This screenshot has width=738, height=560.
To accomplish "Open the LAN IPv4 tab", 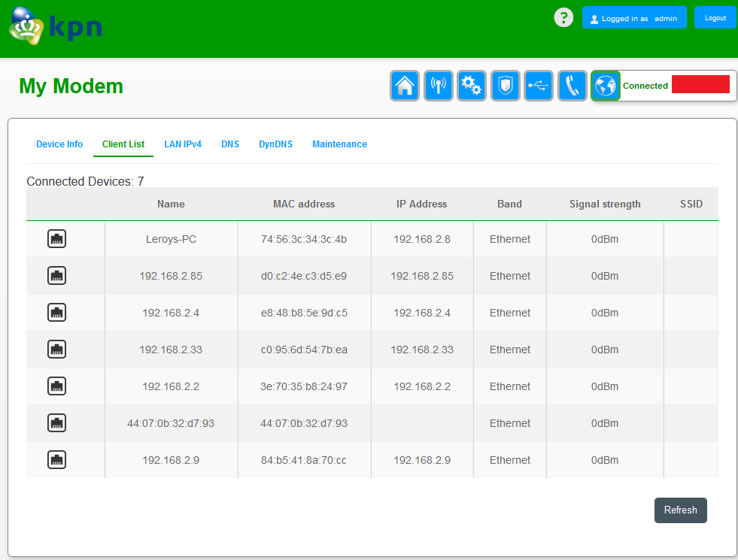I will tap(183, 144).
